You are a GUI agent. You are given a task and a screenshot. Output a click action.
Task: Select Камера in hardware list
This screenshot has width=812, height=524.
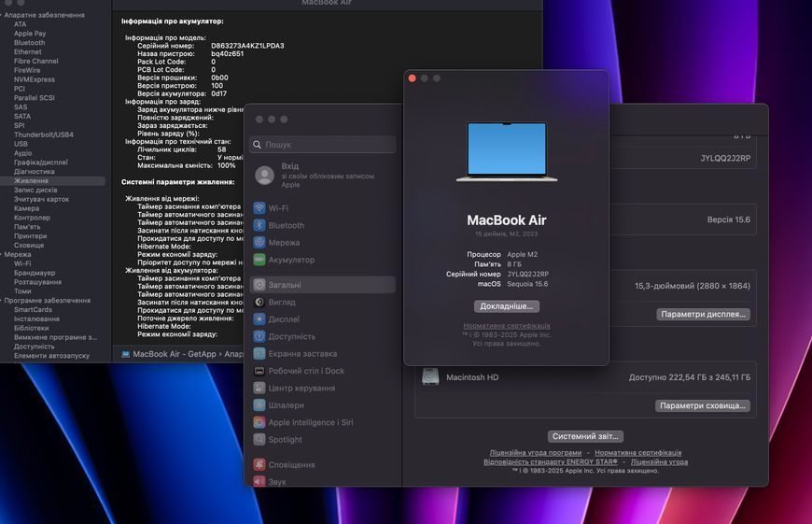coord(26,208)
